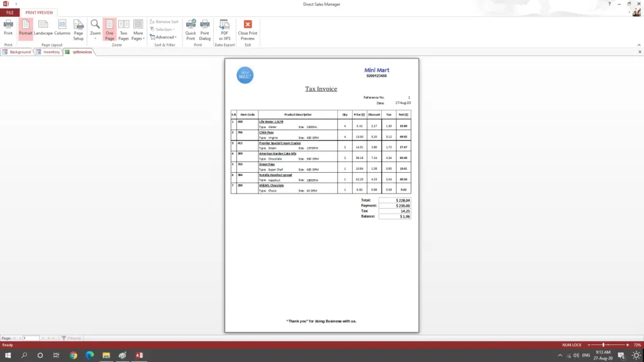Image resolution: width=644 pixels, height=362 pixels.
Task: Click the Two Pages view icon
Action: (123, 28)
